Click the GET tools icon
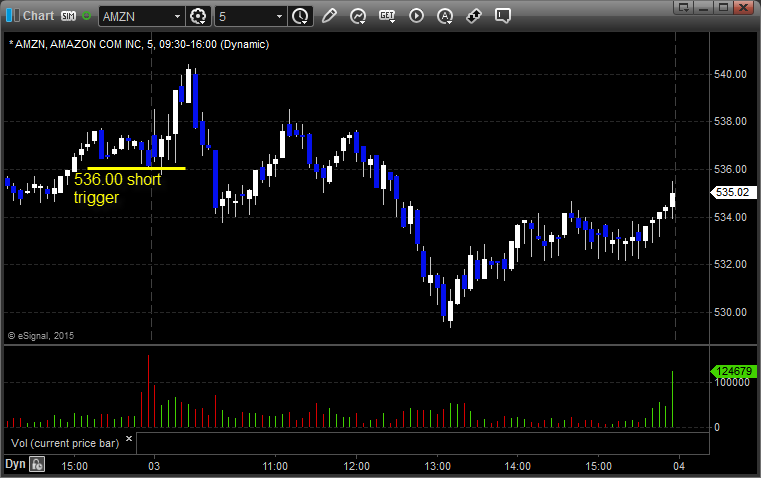Image resolution: width=761 pixels, height=478 pixels. click(387, 16)
